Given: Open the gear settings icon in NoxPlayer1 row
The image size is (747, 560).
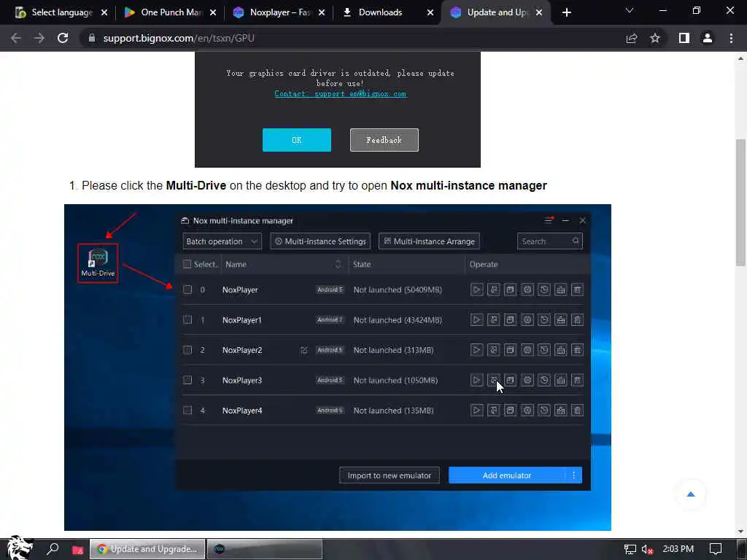Looking at the screenshot, I should [527, 320].
